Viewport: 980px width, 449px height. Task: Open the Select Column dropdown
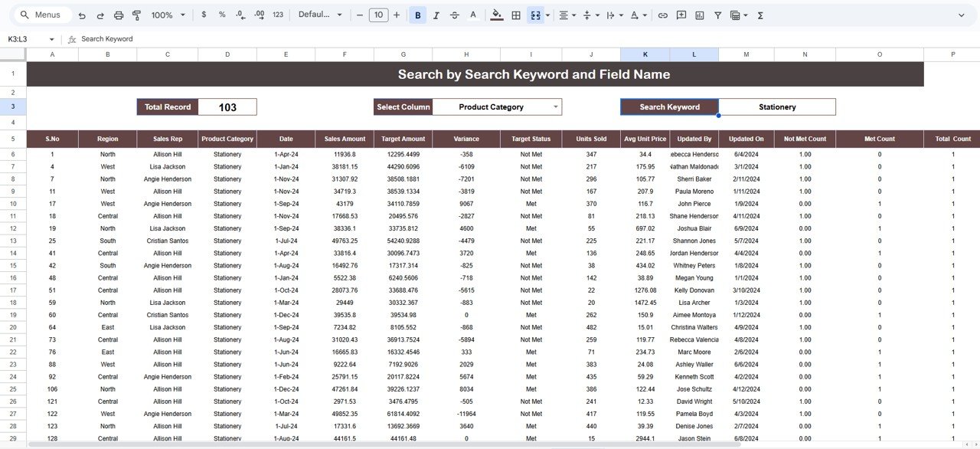click(497, 107)
